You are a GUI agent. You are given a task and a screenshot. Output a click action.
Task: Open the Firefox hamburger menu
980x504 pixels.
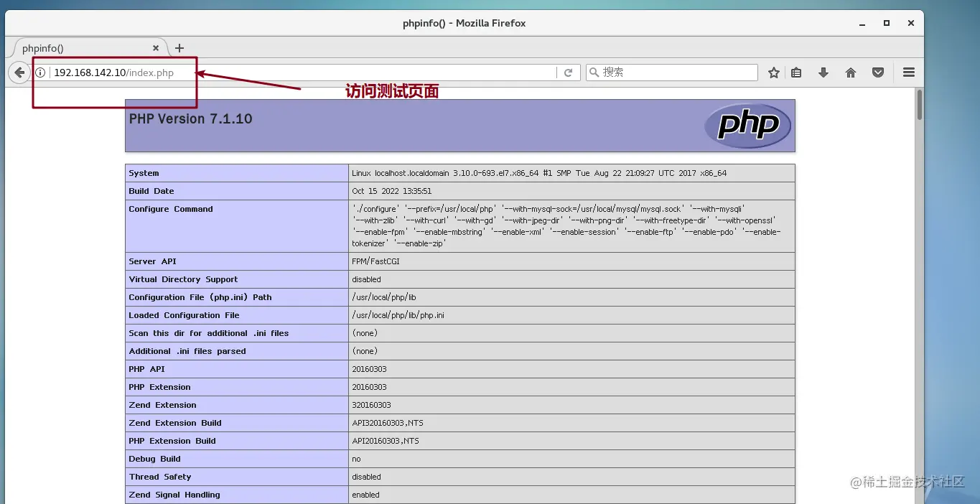pos(907,72)
